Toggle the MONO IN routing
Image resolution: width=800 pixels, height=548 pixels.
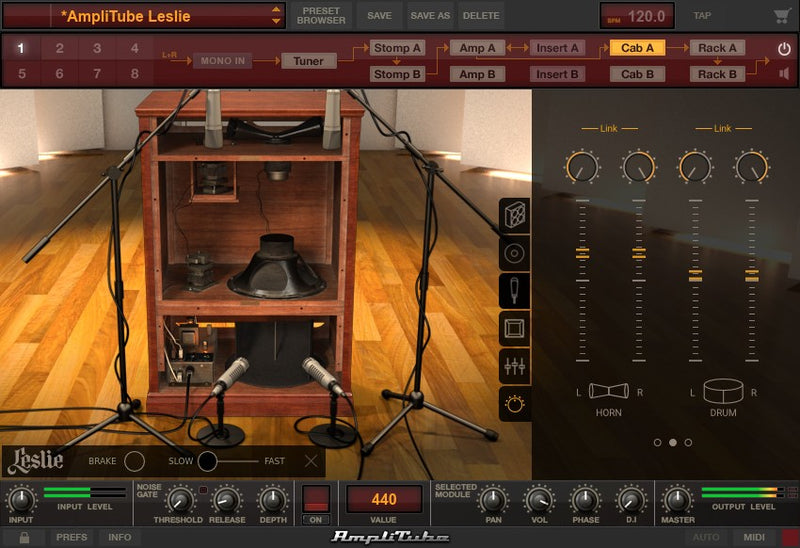[222, 61]
